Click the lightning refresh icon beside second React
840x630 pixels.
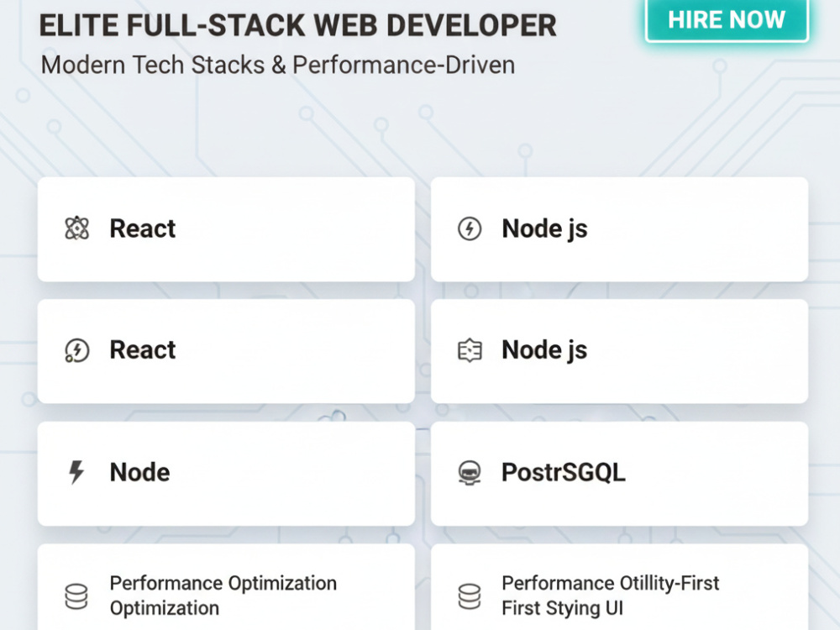(x=76, y=350)
